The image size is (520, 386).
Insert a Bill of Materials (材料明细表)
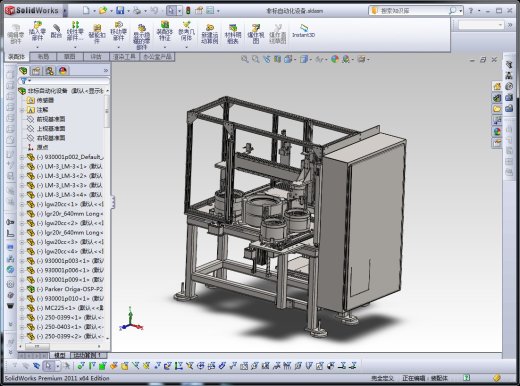[x=233, y=34]
